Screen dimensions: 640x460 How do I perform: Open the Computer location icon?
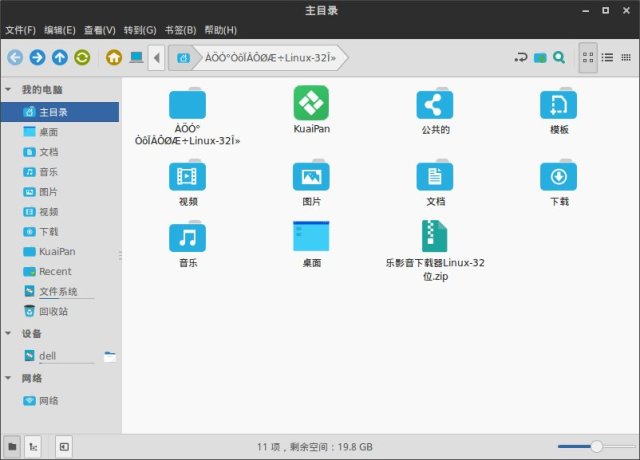click(136, 58)
